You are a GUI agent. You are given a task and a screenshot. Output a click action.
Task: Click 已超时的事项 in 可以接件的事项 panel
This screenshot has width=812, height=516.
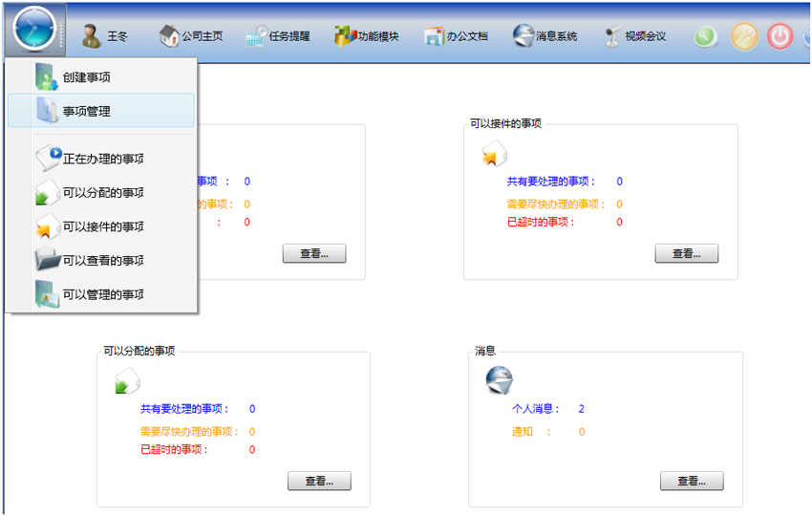point(541,222)
